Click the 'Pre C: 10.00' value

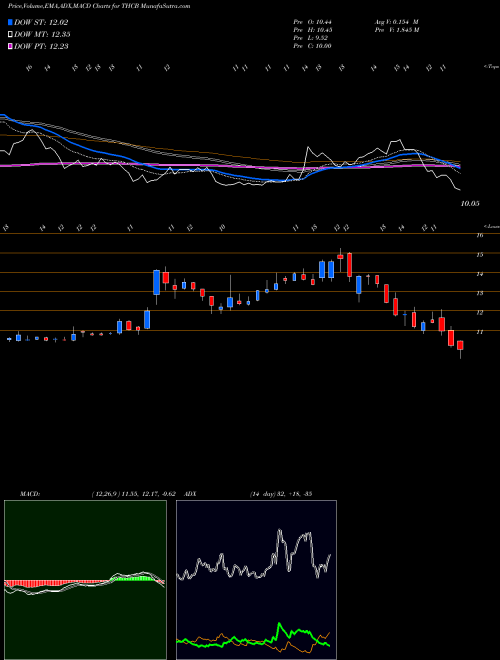[313, 46]
